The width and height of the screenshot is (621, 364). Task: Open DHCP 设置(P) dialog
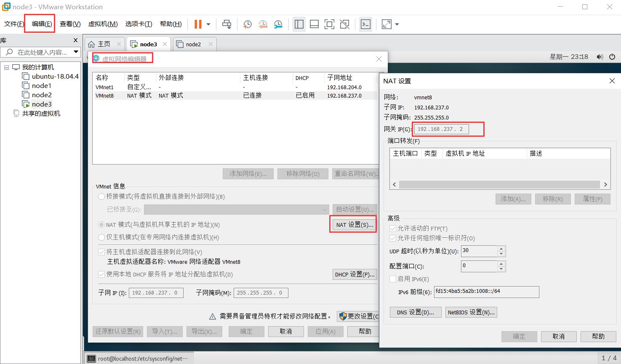pos(354,274)
